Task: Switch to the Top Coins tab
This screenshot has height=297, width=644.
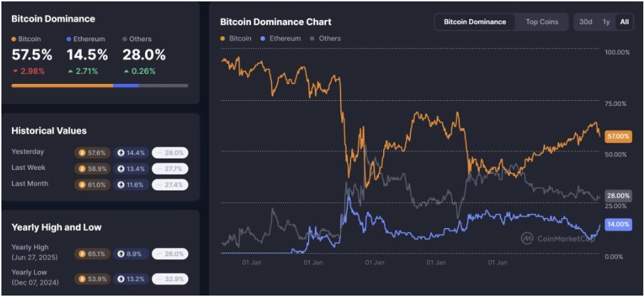Action: click(542, 22)
